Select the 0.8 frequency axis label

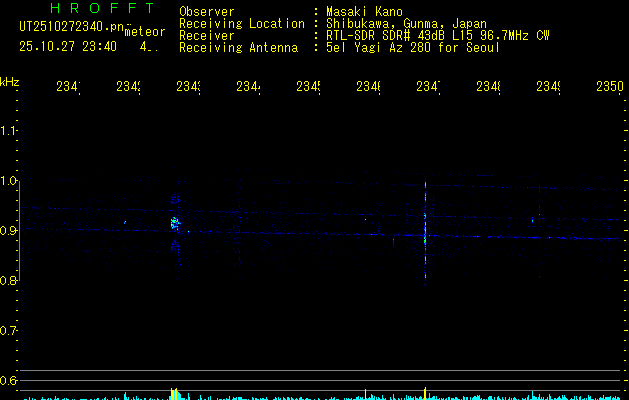pos(9,281)
